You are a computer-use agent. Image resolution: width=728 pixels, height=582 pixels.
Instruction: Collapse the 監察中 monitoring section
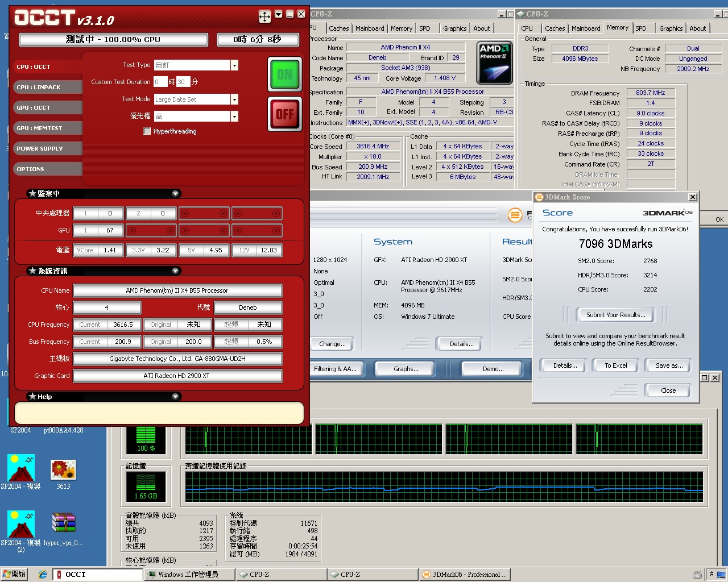tap(175, 194)
